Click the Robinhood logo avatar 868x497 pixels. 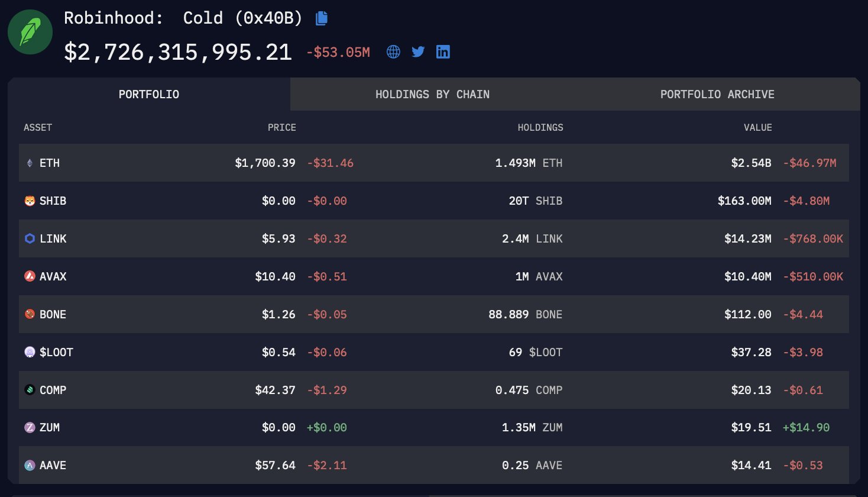29,31
